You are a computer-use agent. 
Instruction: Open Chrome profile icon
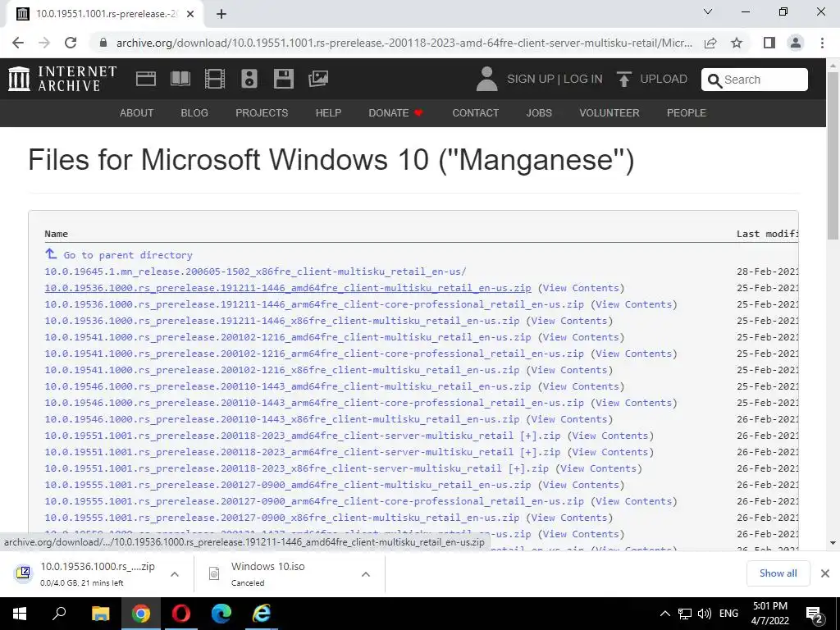796,43
